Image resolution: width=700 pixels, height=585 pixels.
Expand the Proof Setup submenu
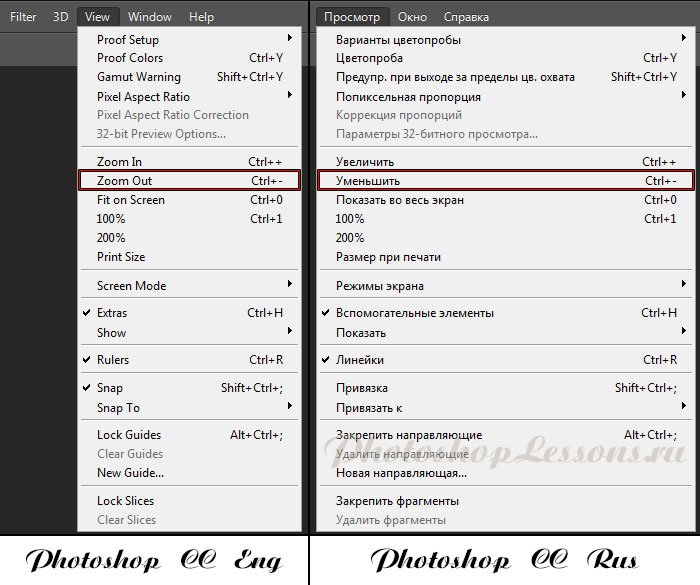coord(189,40)
